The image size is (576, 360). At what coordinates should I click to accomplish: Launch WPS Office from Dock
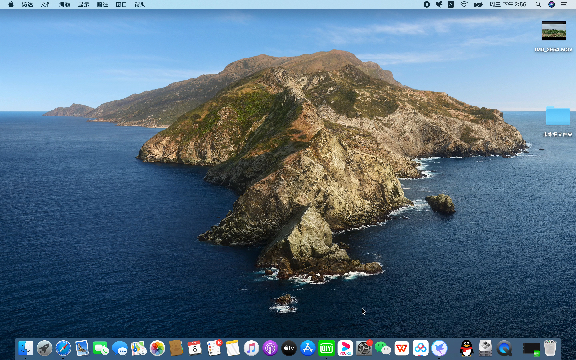point(402,348)
